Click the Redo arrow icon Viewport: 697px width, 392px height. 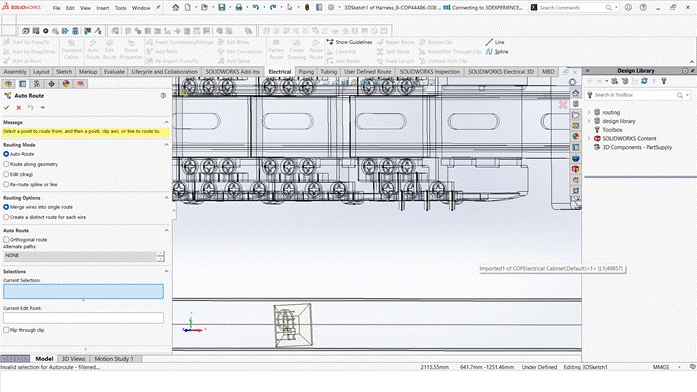click(x=273, y=8)
